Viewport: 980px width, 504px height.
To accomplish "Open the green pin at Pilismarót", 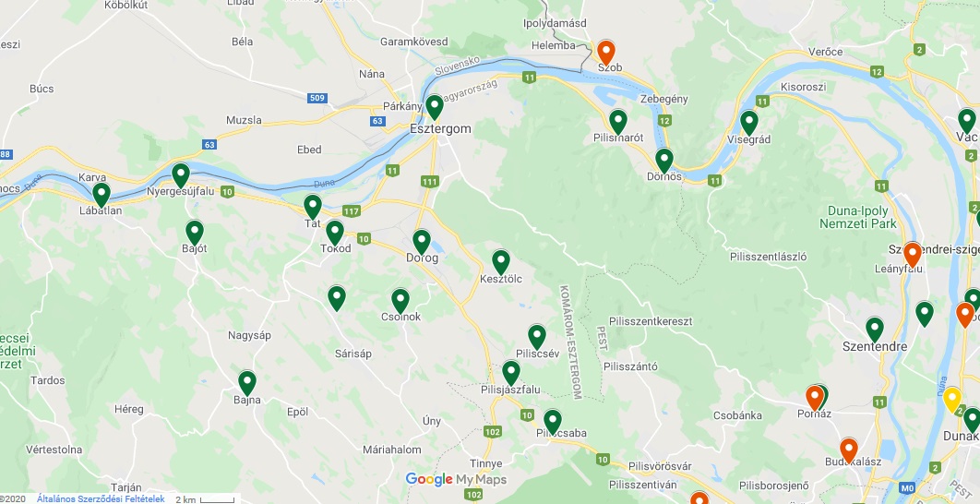I will coord(618,122).
